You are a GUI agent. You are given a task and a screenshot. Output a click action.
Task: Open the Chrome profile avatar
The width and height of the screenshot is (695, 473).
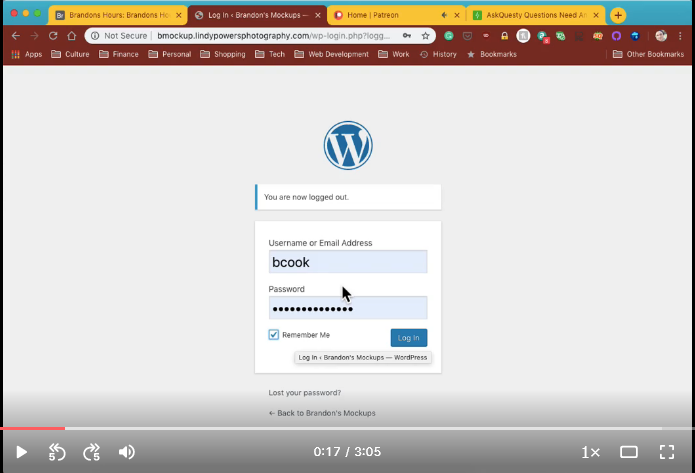661,36
